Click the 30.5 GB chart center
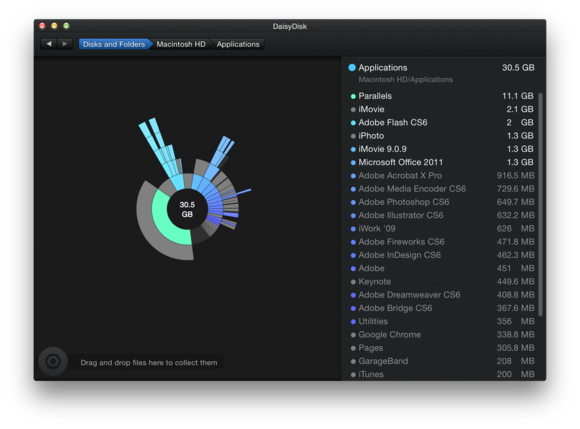Viewport: 580px width, 429px height. 187,209
